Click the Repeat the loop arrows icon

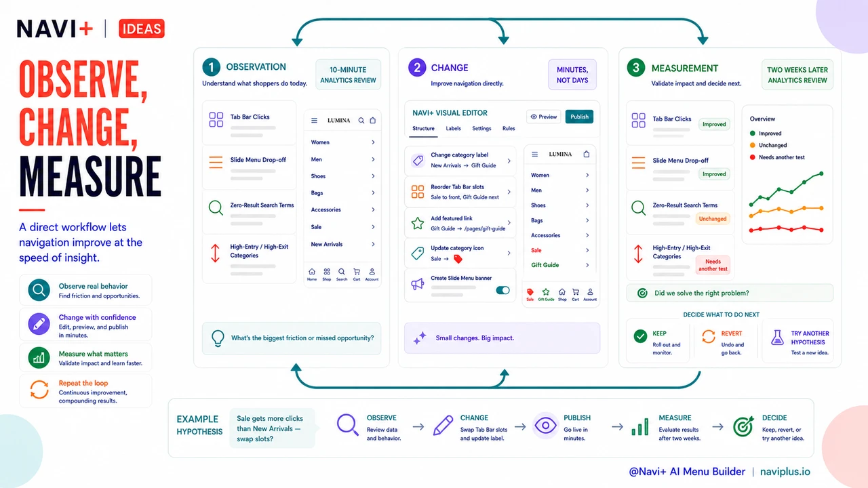(39, 390)
